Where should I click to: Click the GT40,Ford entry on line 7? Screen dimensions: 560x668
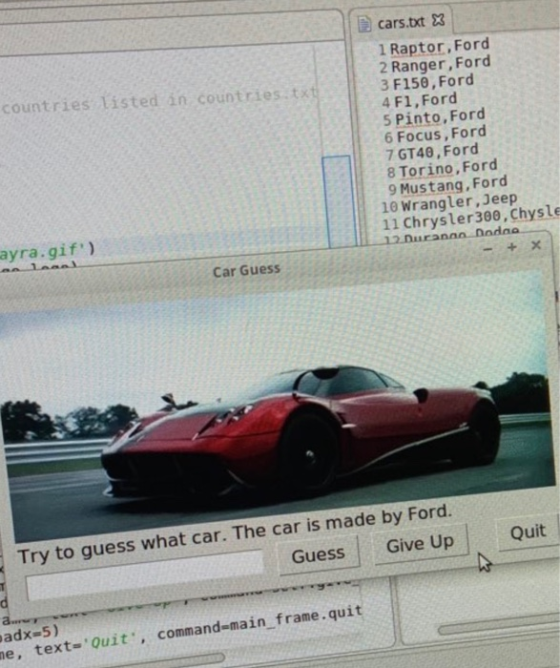438,152
